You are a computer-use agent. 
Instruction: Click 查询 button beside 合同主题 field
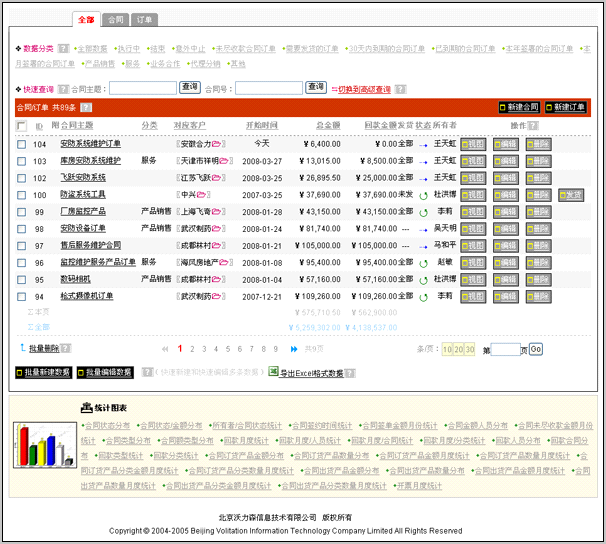coord(190,88)
